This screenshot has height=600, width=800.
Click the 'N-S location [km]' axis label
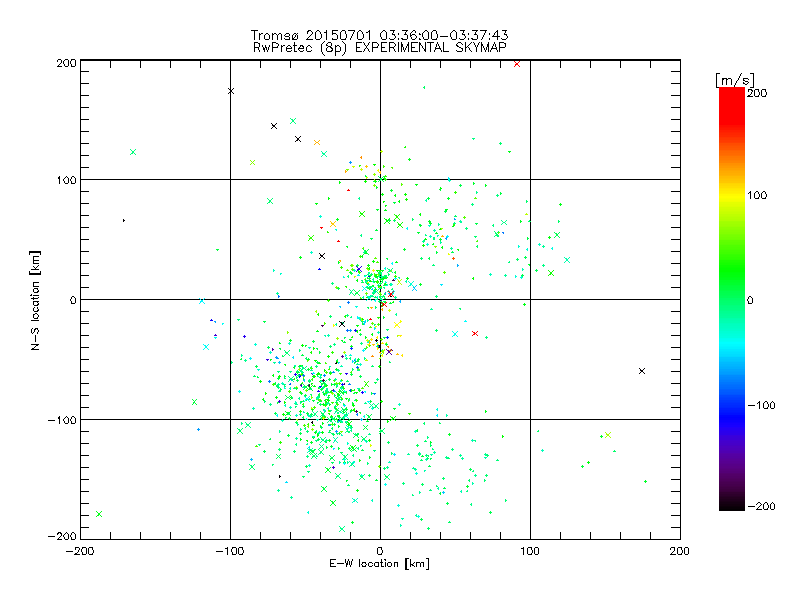pyautogui.click(x=35, y=300)
